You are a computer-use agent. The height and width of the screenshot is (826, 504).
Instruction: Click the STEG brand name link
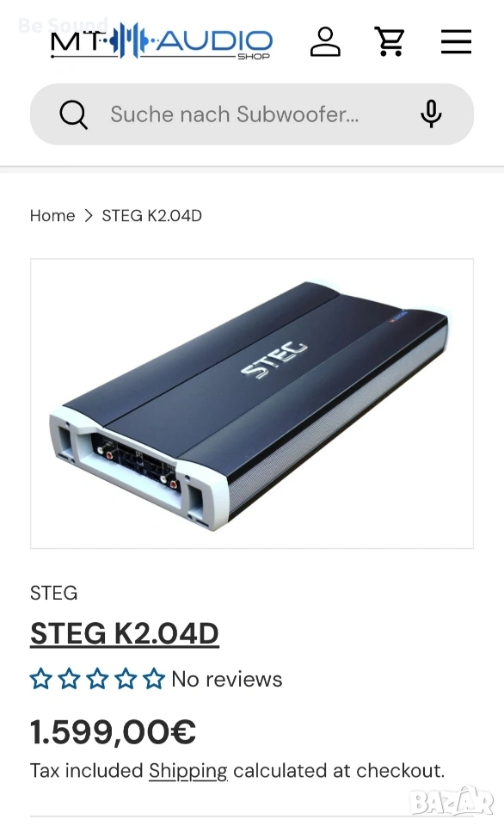pyautogui.click(x=53, y=593)
